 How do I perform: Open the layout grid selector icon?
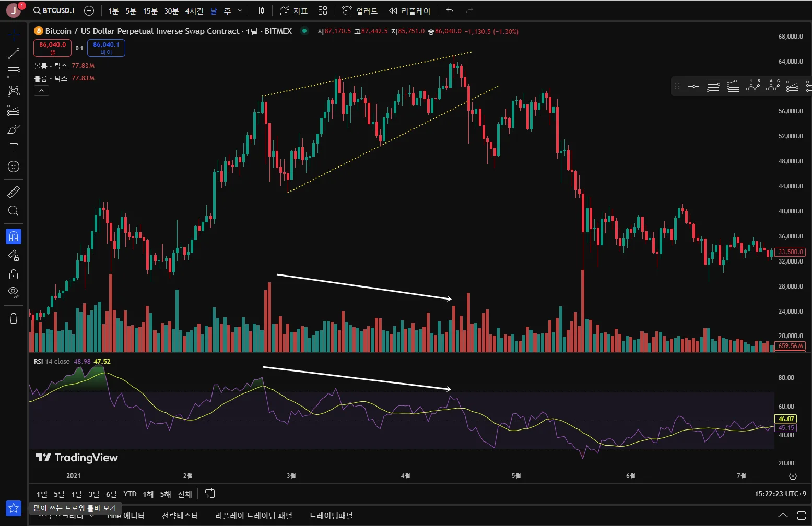[x=323, y=11]
